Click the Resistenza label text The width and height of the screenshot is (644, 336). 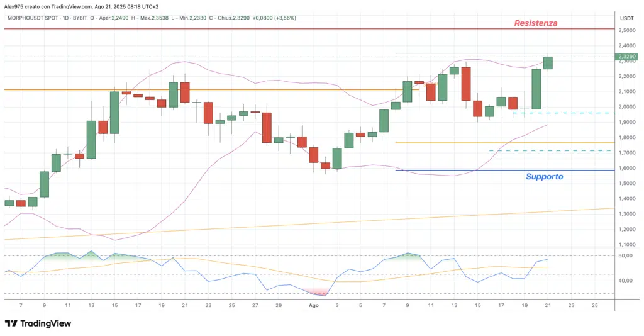[x=535, y=23]
